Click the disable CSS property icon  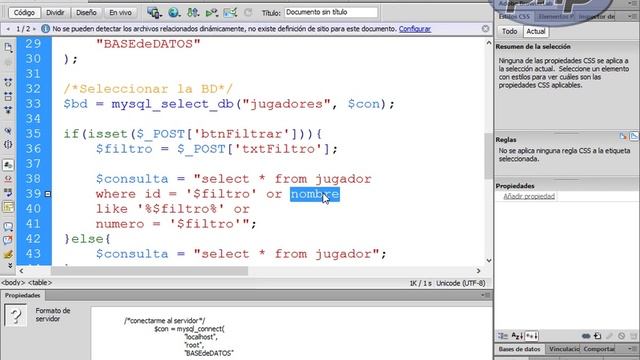click(622, 336)
